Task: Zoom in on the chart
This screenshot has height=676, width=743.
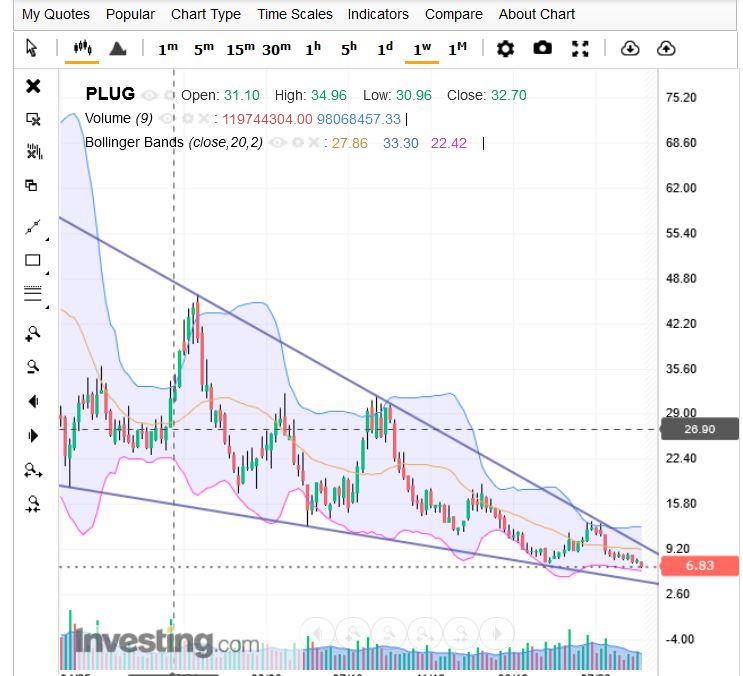Action: [x=33, y=333]
